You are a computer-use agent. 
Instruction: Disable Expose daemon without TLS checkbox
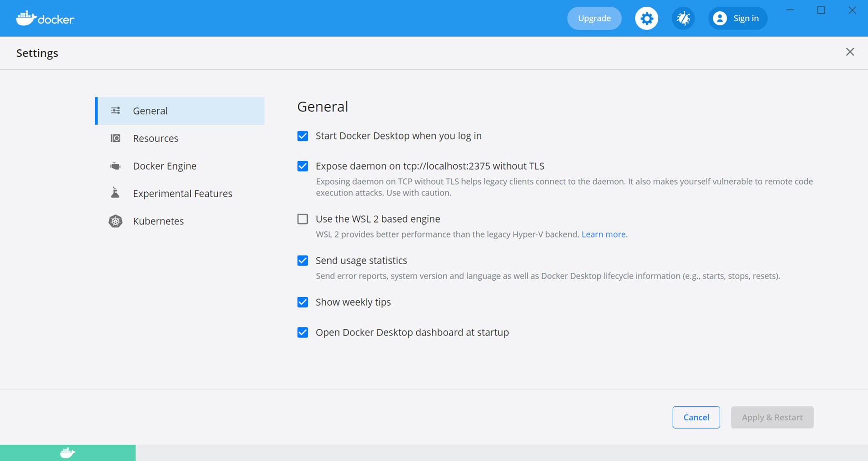(x=303, y=166)
